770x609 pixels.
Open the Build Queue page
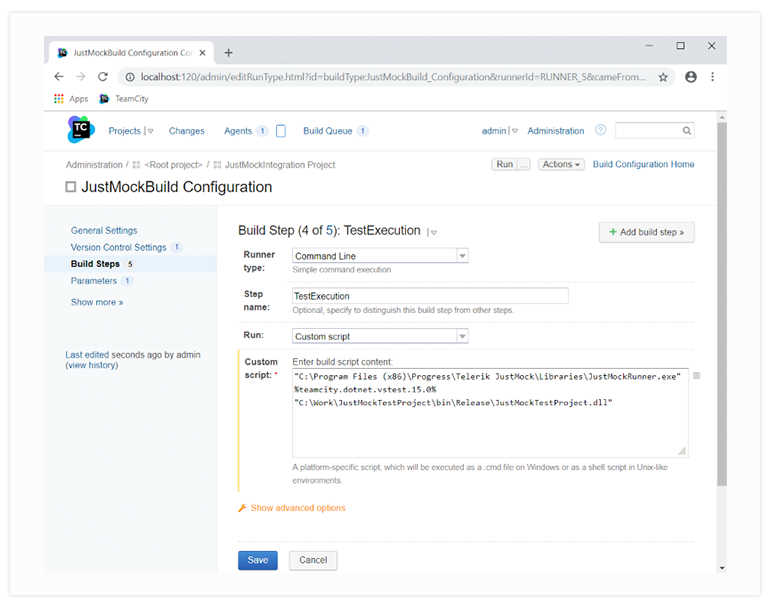click(x=328, y=131)
